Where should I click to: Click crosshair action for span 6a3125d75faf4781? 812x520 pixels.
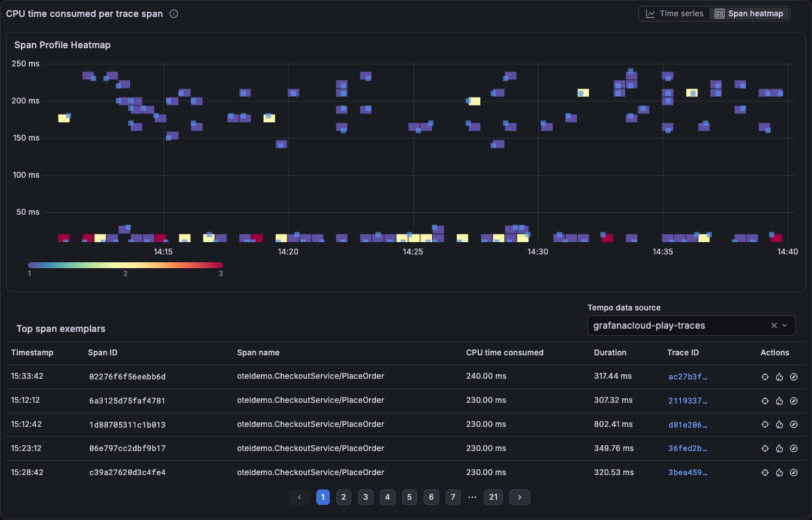coord(765,401)
